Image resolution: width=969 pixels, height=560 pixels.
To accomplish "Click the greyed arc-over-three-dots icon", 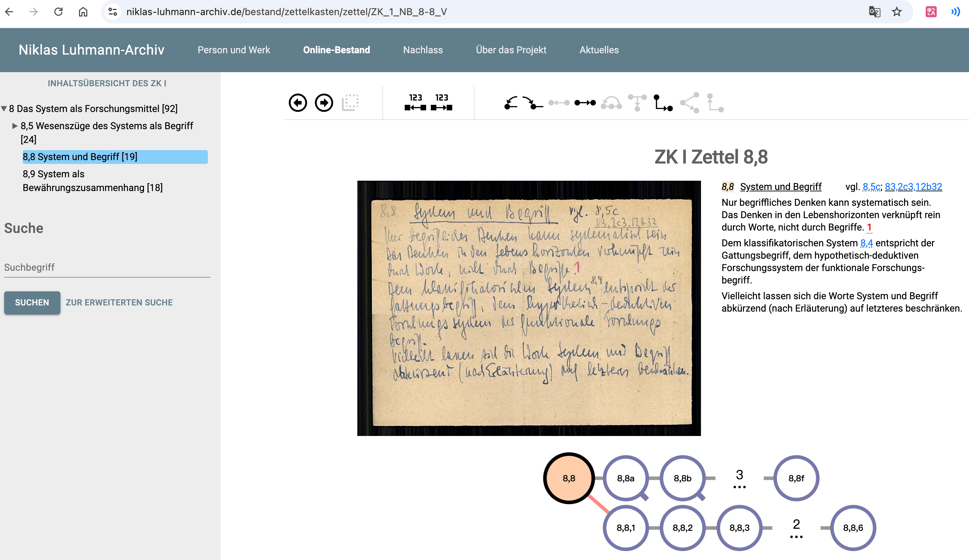I will pos(611,103).
